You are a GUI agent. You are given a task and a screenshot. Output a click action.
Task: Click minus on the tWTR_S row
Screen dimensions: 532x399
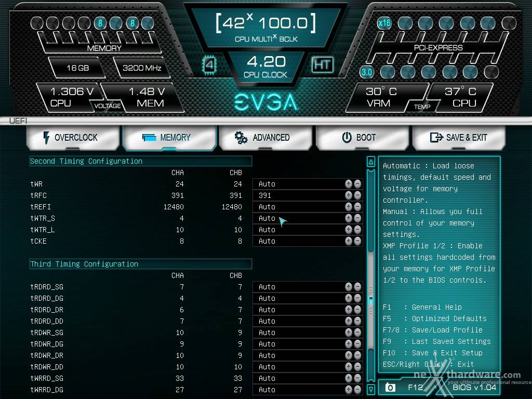coord(357,218)
